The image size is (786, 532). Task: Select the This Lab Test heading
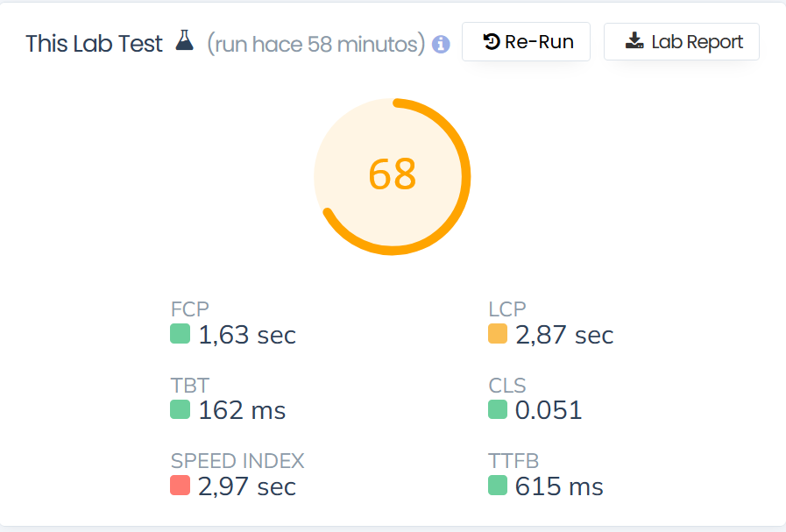(94, 43)
